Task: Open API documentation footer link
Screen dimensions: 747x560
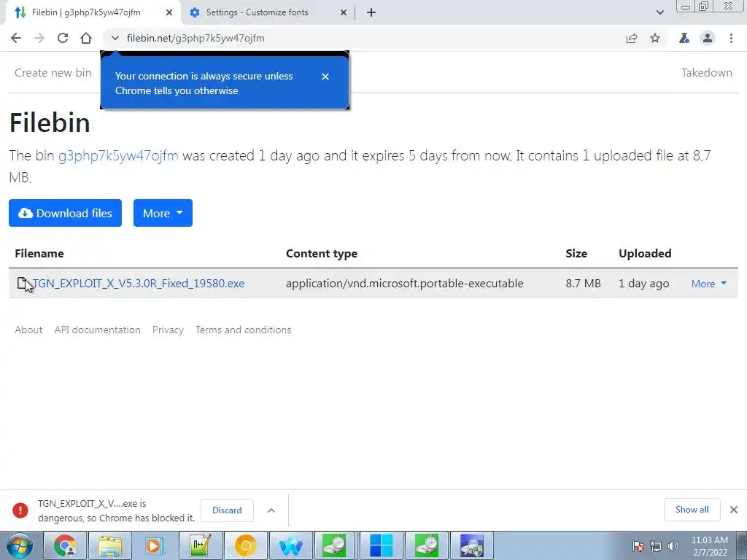Action: (x=97, y=330)
